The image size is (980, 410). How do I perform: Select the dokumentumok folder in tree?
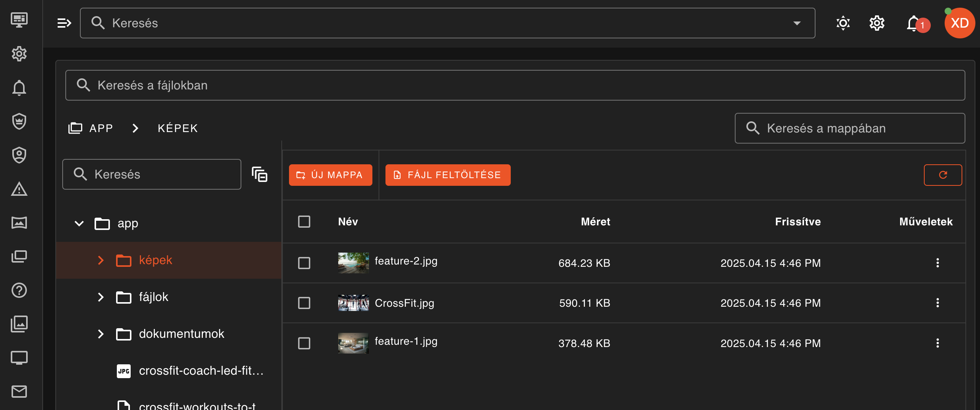click(181, 334)
